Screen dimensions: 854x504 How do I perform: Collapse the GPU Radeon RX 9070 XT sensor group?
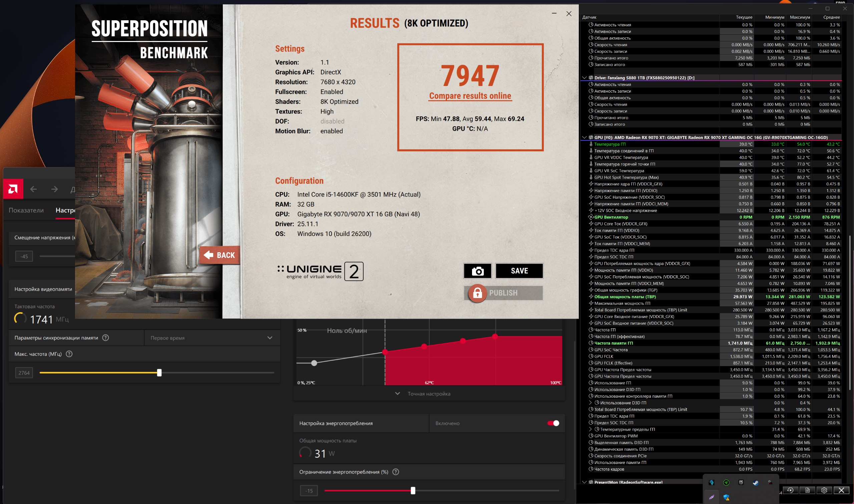coord(584,138)
